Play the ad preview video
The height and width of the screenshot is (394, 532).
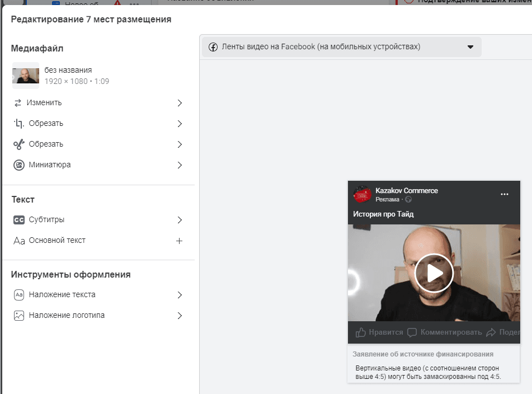[434, 273]
